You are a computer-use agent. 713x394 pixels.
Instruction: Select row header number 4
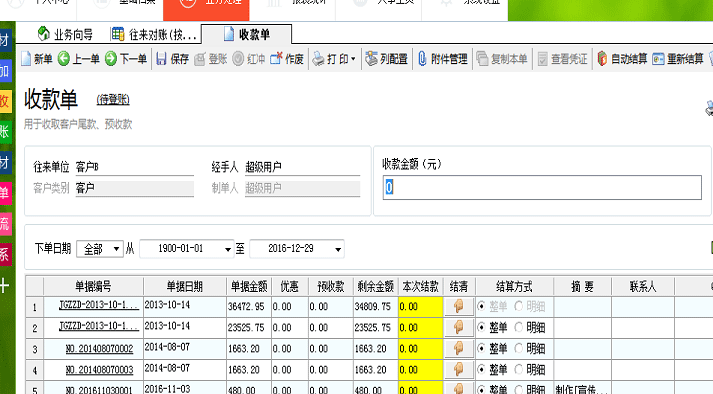coord(35,370)
